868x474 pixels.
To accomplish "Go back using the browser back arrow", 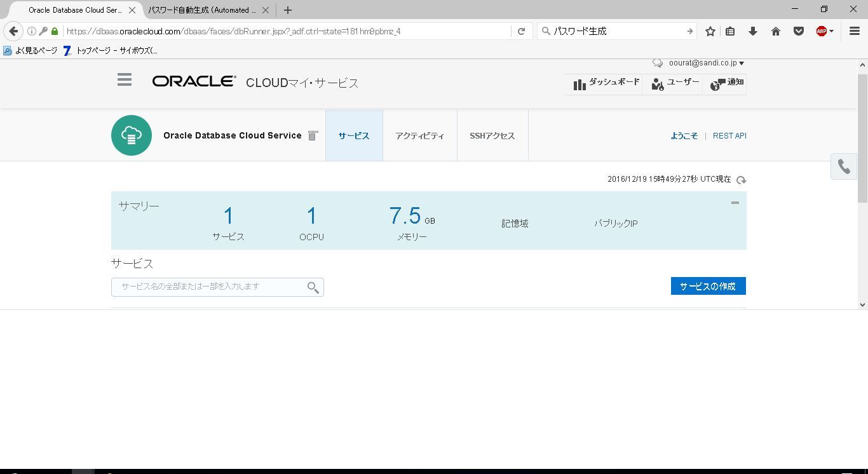I will (x=13, y=31).
